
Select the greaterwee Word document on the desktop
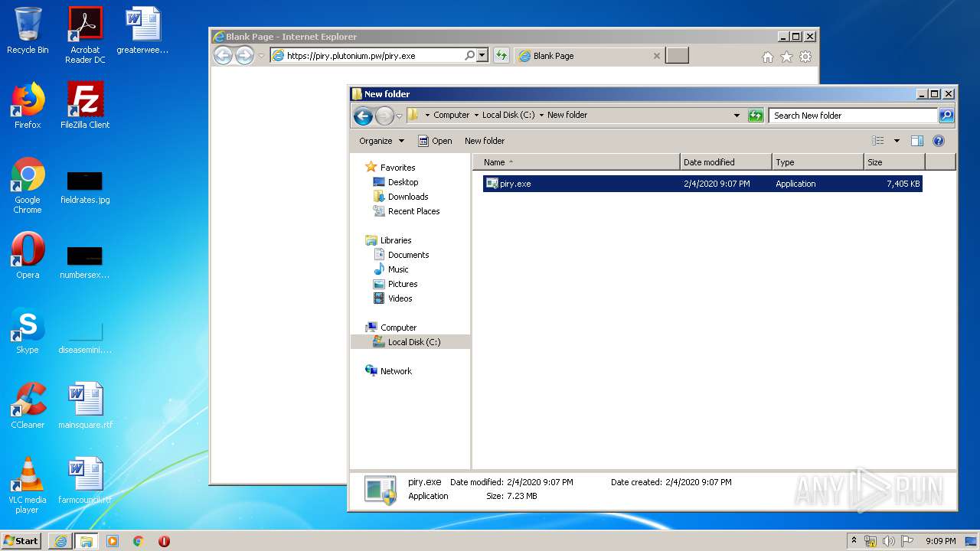click(142, 31)
